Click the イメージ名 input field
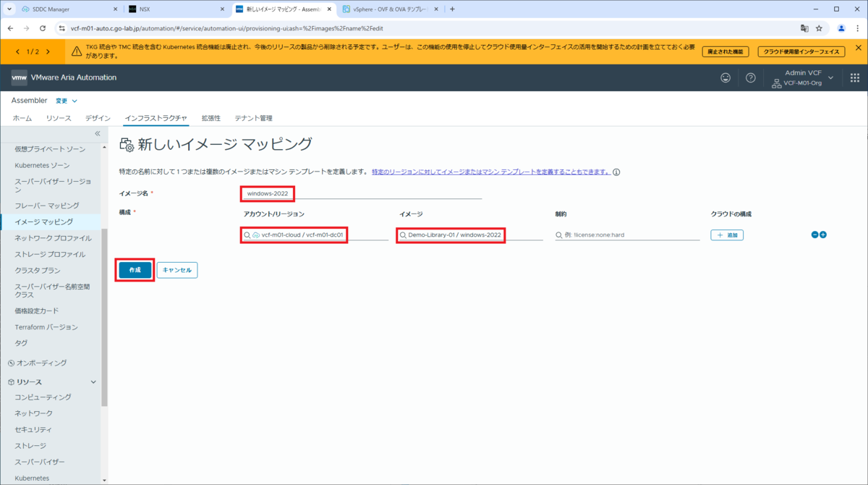The width and height of the screenshot is (868, 485). tap(362, 193)
